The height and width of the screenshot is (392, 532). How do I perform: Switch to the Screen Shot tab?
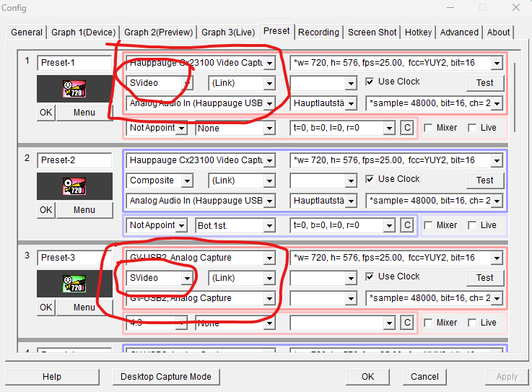pos(372,32)
